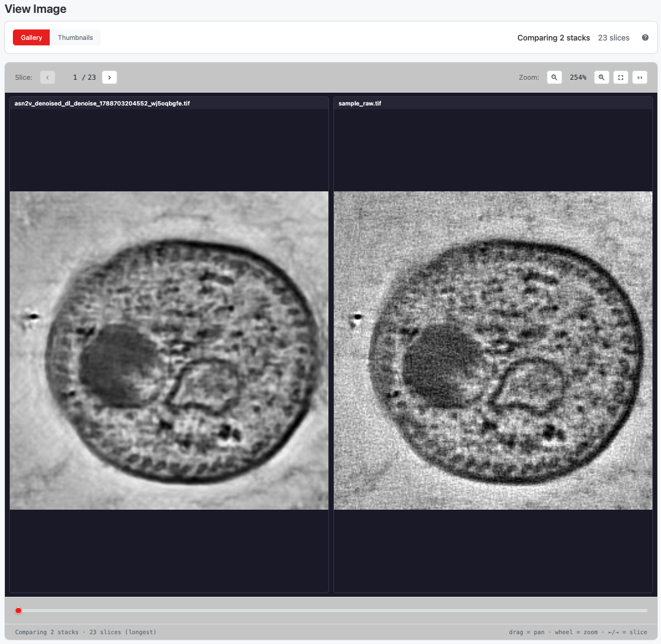Screen dimensions: 661x644
Task: Open the help question-mark icon
Action: [645, 37]
